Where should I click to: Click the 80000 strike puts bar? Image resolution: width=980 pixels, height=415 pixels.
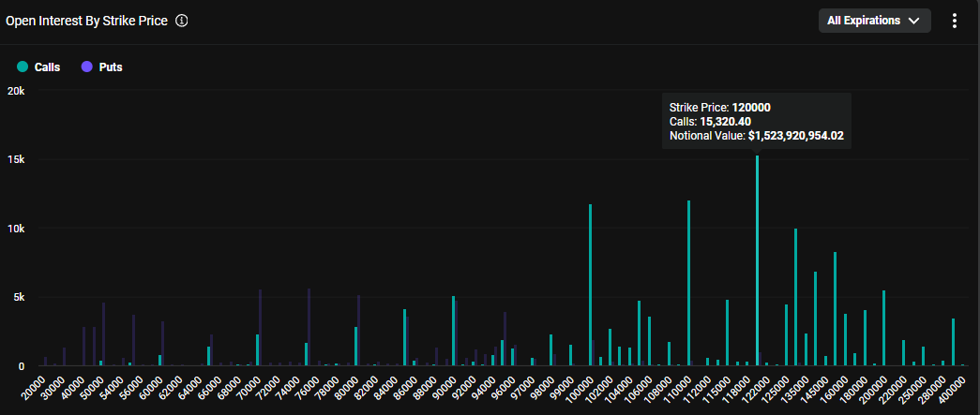[359, 331]
